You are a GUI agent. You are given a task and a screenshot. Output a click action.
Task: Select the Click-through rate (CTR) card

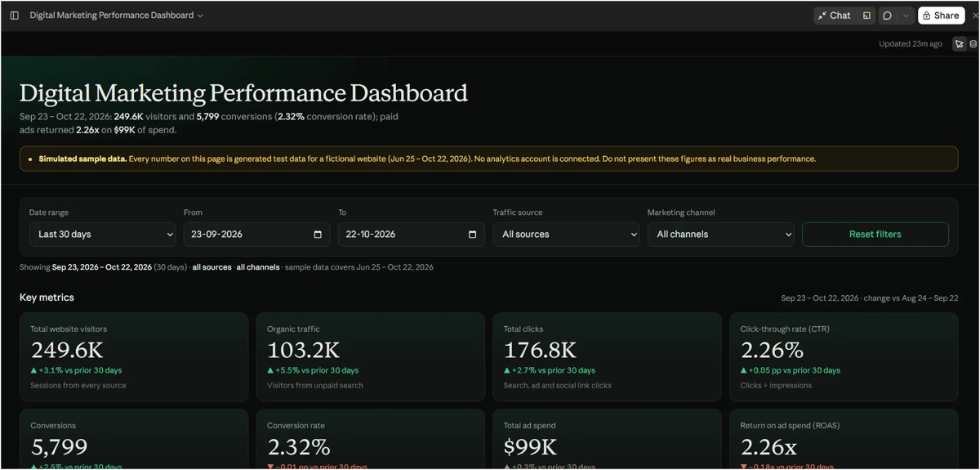coord(844,357)
